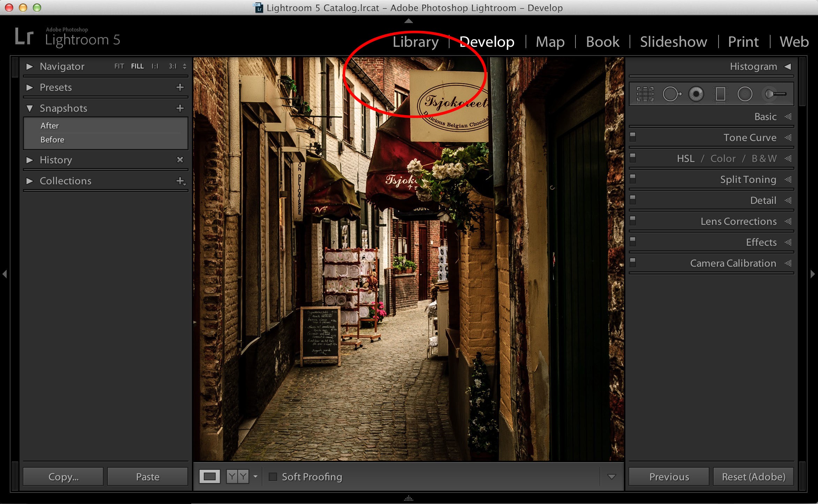This screenshot has width=818, height=504.
Task: Click the Reset (Adobe) button
Action: (x=753, y=476)
